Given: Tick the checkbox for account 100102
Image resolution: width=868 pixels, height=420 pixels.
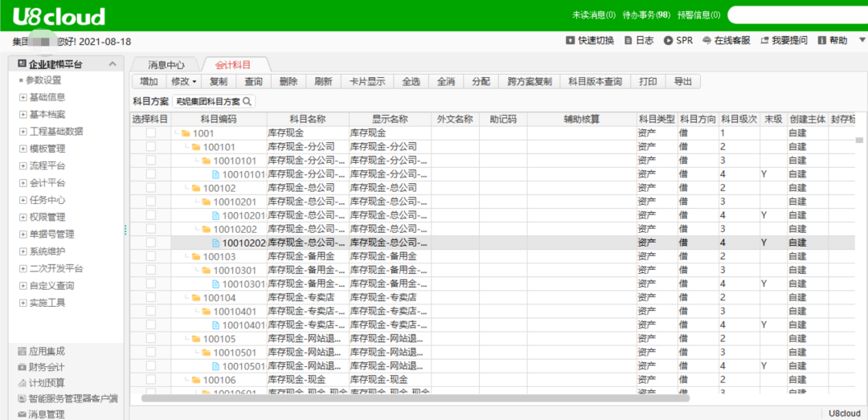Looking at the screenshot, I should tap(150, 188).
